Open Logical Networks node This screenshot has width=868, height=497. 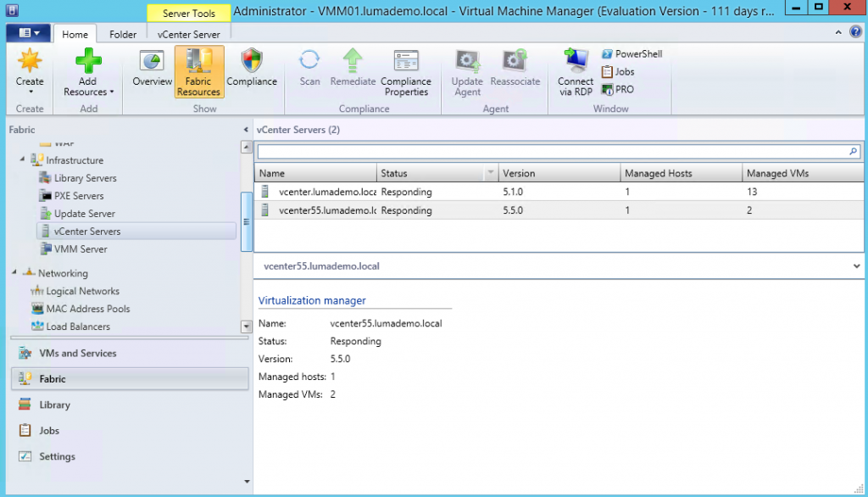[x=75, y=291]
